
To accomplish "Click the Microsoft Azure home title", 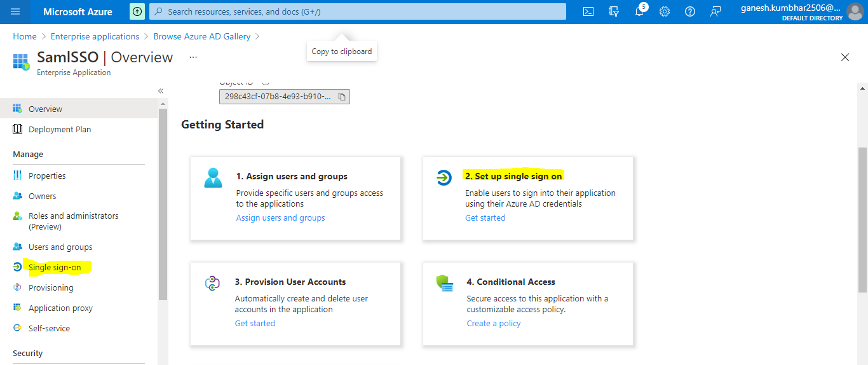I will [x=78, y=11].
